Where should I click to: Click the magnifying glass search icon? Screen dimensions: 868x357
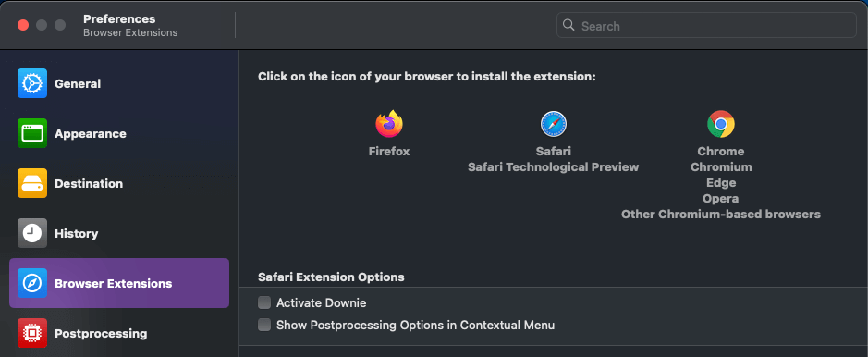568,25
